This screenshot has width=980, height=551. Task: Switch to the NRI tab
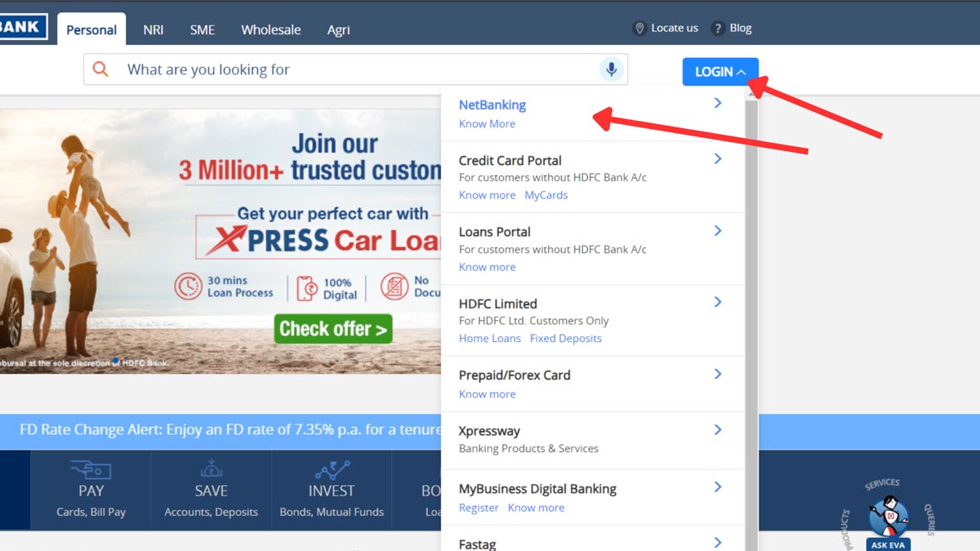153,29
